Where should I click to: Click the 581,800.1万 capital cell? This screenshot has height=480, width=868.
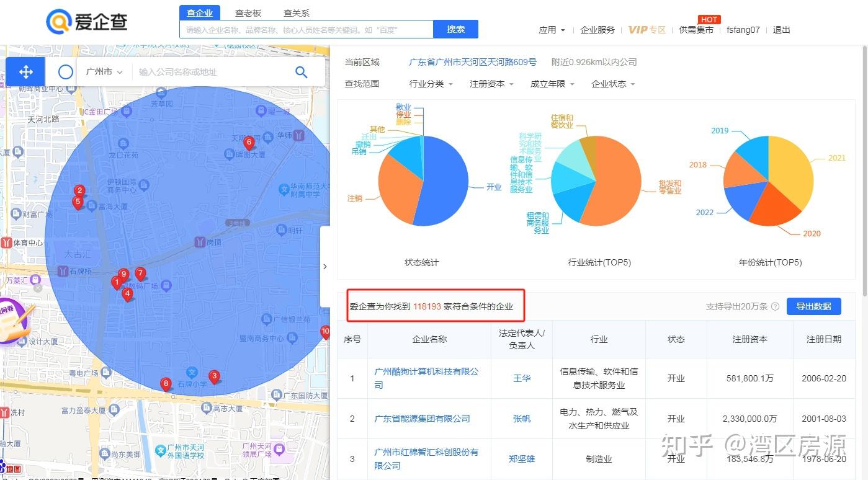coord(750,378)
